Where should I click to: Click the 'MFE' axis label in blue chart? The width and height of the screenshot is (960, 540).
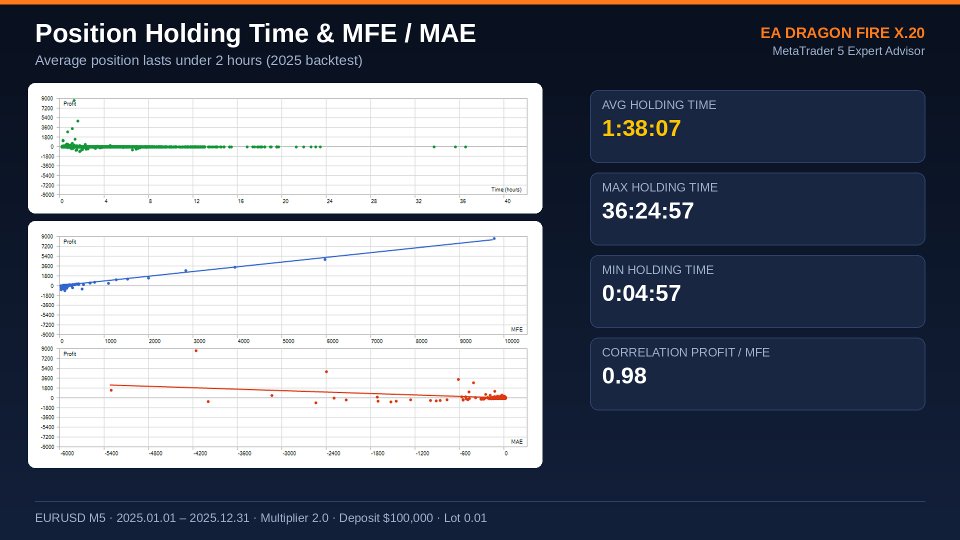[x=517, y=329]
